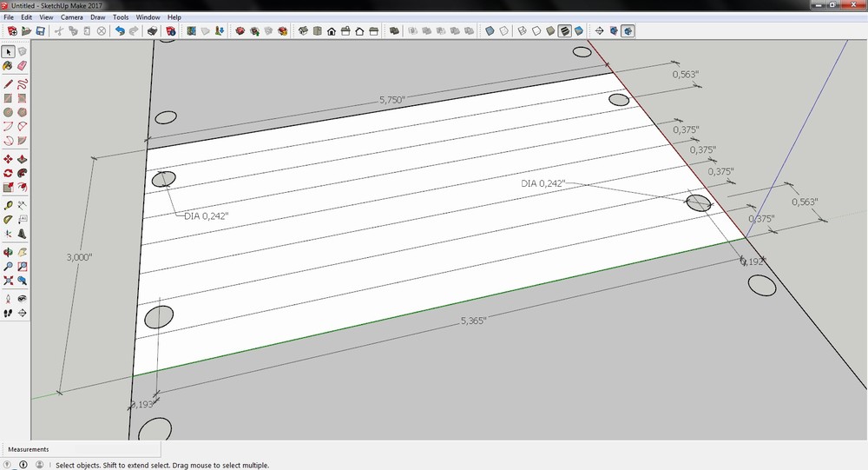
Task: Open the 3D Warehouse
Action: 240,31
